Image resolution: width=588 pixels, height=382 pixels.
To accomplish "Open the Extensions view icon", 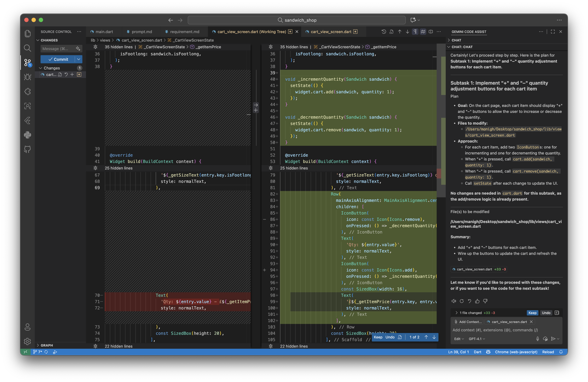I will click(x=27, y=92).
